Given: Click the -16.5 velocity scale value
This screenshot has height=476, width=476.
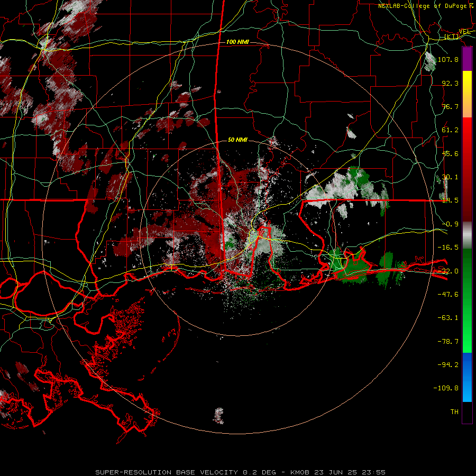Looking at the screenshot, I should click(448, 248).
